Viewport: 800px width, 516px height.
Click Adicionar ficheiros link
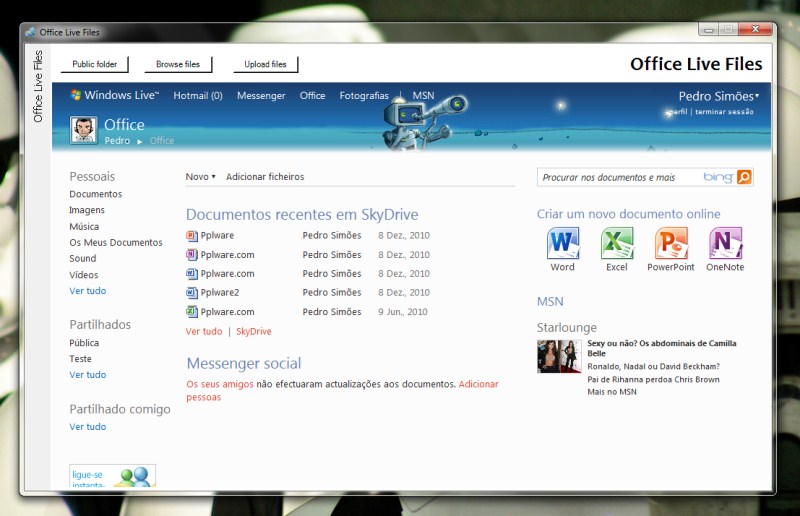265,177
